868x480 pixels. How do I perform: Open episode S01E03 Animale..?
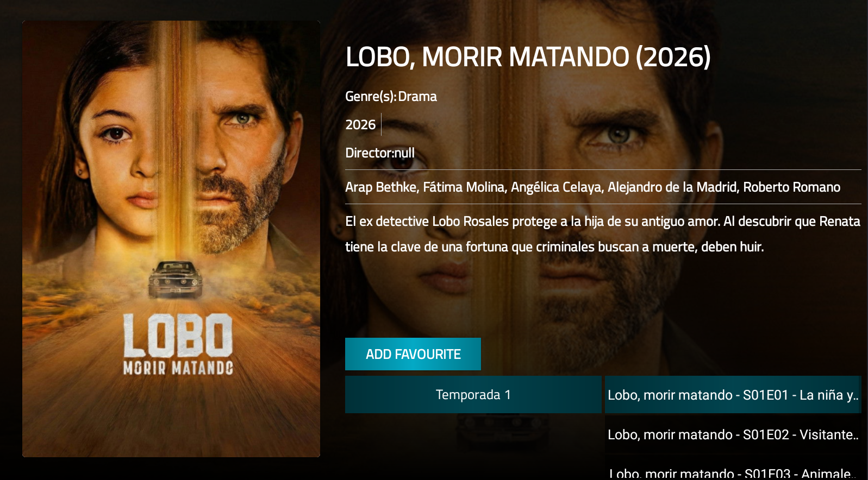[733, 471]
